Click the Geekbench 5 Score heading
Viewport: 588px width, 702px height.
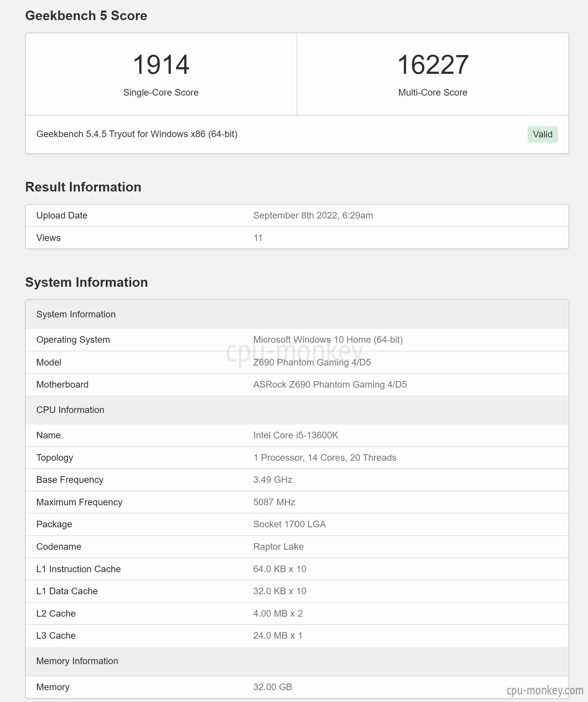(86, 16)
